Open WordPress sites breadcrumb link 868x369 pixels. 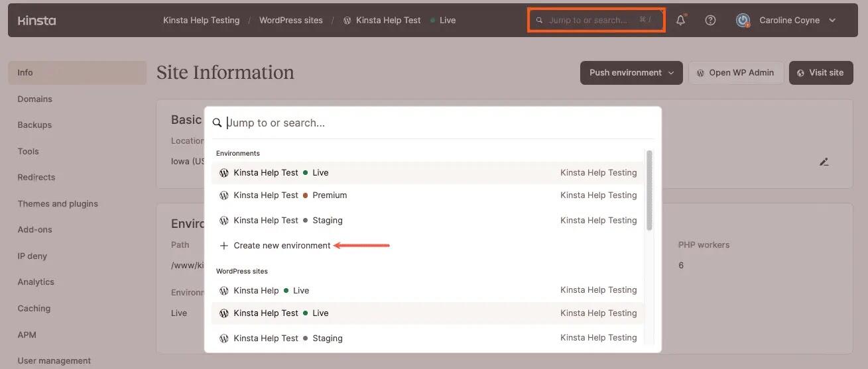290,21
